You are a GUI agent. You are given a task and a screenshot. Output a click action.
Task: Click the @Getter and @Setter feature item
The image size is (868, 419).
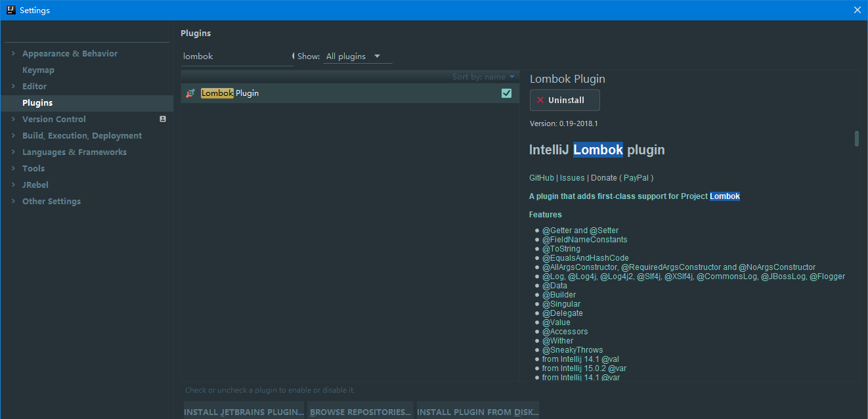(580, 231)
